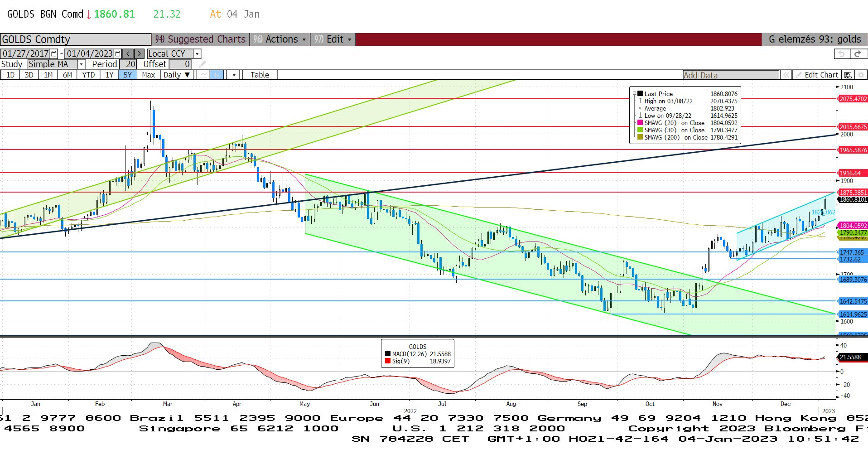Click the 1875.3851 price level label
868x464 pixels.
point(852,193)
